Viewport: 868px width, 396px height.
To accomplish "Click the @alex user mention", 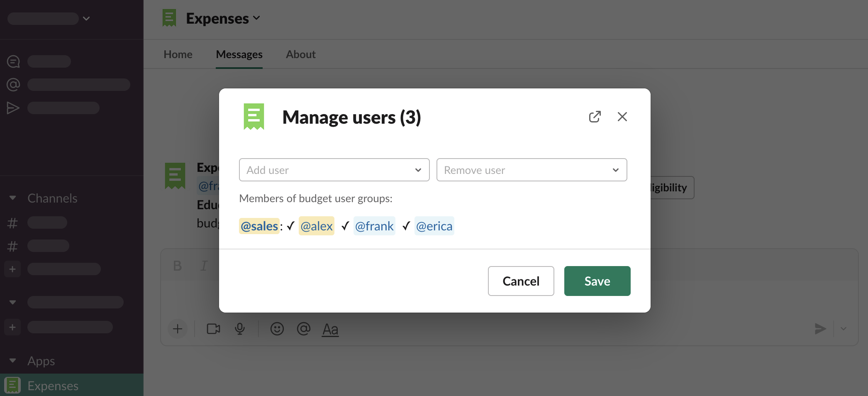I will [x=316, y=226].
